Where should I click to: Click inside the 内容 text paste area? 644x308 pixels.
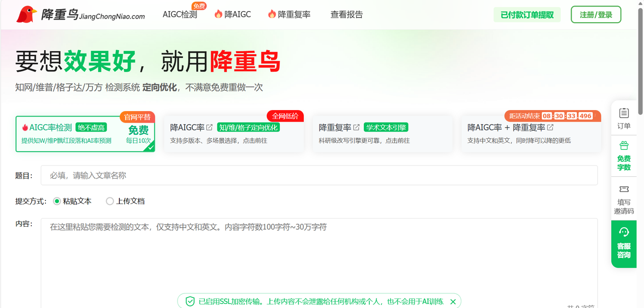click(319, 263)
